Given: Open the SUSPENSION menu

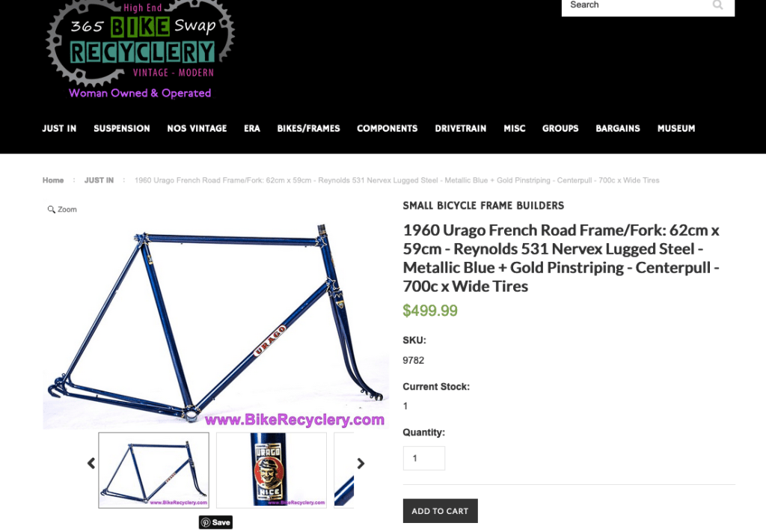Looking at the screenshot, I should pos(122,129).
